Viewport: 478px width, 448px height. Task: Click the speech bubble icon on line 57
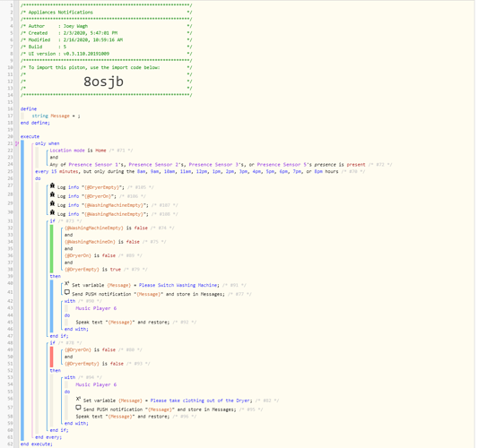point(78,408)
